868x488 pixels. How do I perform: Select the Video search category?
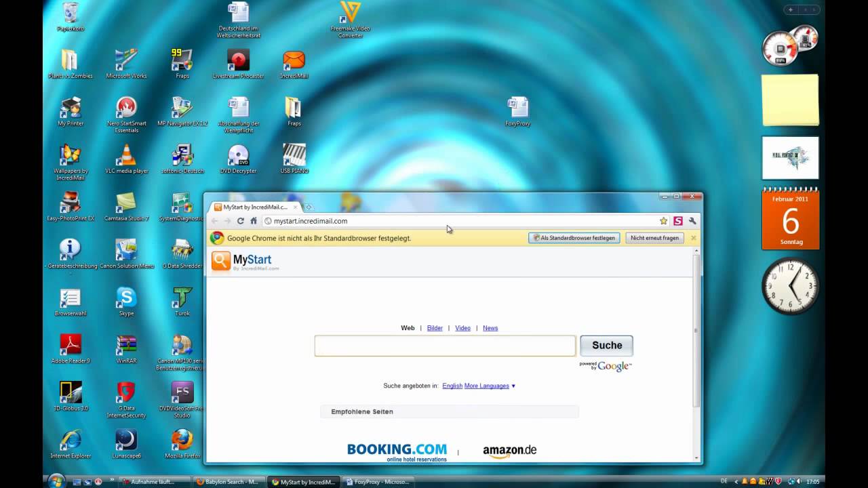pyautogui.click(x=462, y=328)
